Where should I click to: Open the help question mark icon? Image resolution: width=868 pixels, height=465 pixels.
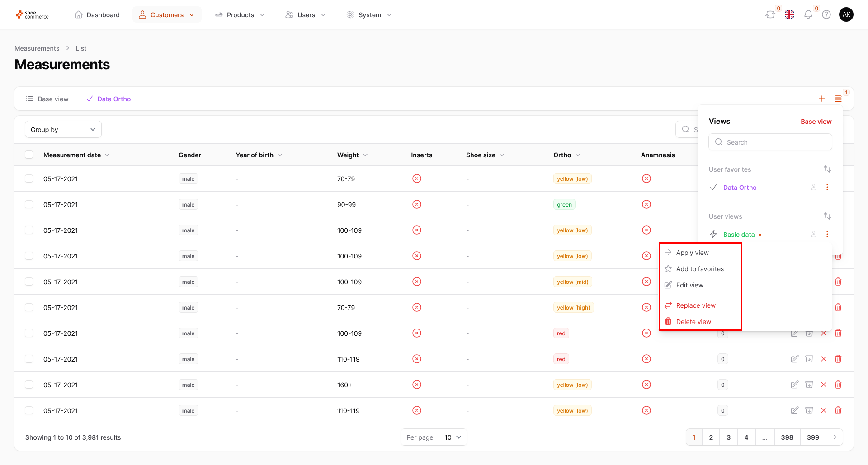[x=826, y=15]
